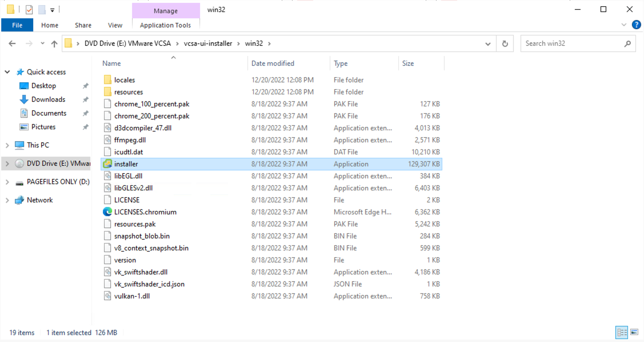Collapse the Quick access tree node
This screenshot has width=644, height=342.
(x=7, y=72)
